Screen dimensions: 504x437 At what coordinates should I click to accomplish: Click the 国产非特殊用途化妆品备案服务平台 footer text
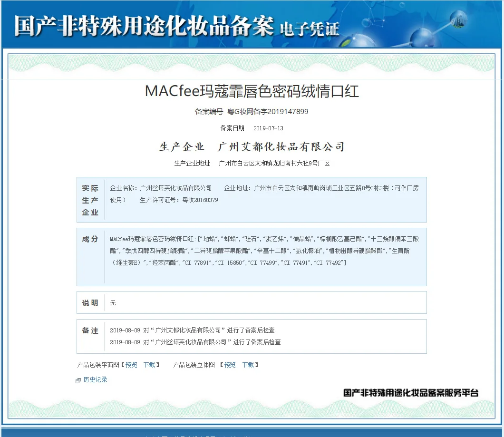(x=411, y=393)
